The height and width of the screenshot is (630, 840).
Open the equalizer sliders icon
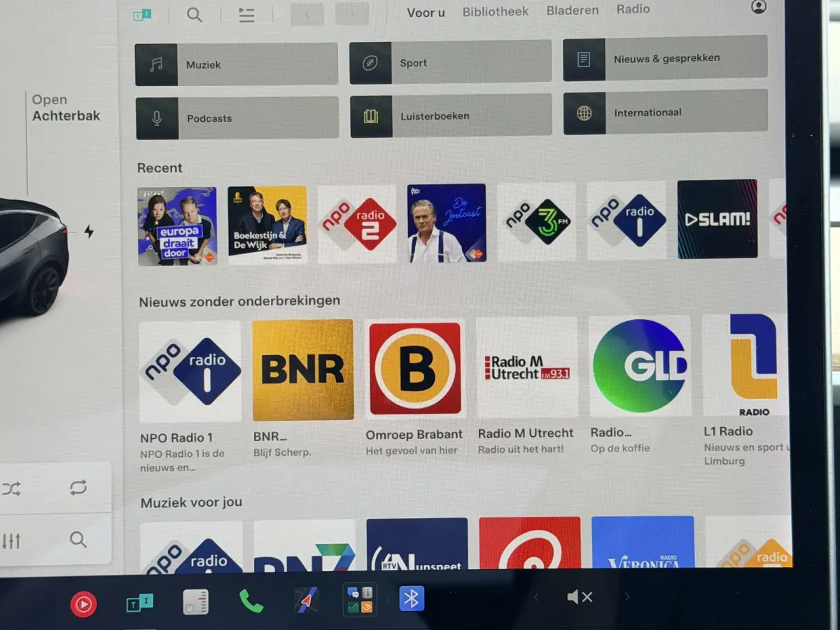tap(11, 541)
